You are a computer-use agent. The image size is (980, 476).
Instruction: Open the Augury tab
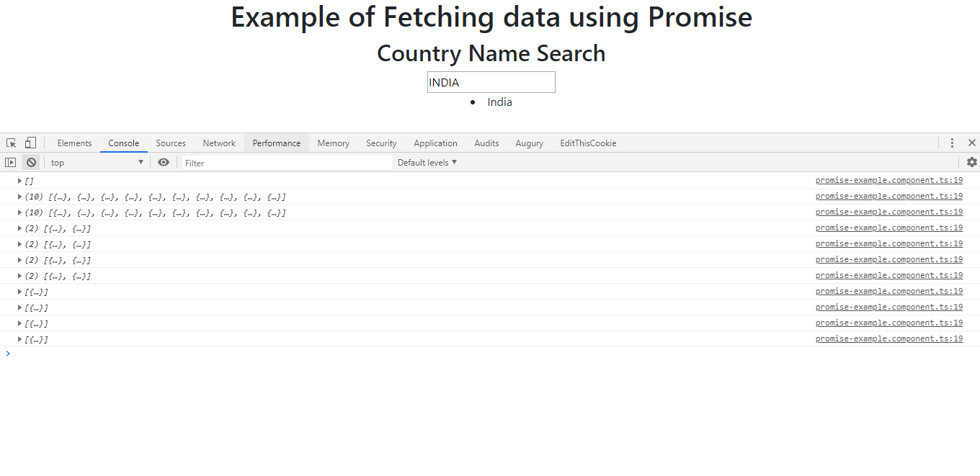529,143
